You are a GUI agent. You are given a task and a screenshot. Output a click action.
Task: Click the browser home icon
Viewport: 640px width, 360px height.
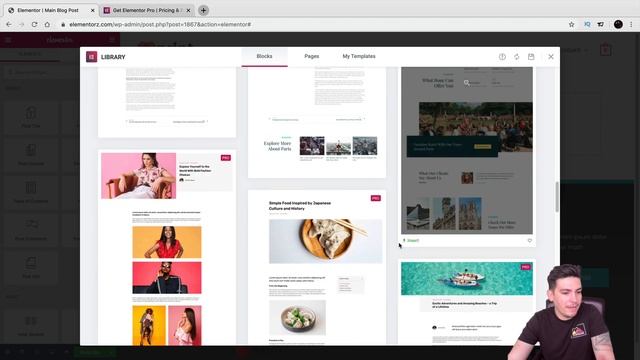tap(47, 24)
